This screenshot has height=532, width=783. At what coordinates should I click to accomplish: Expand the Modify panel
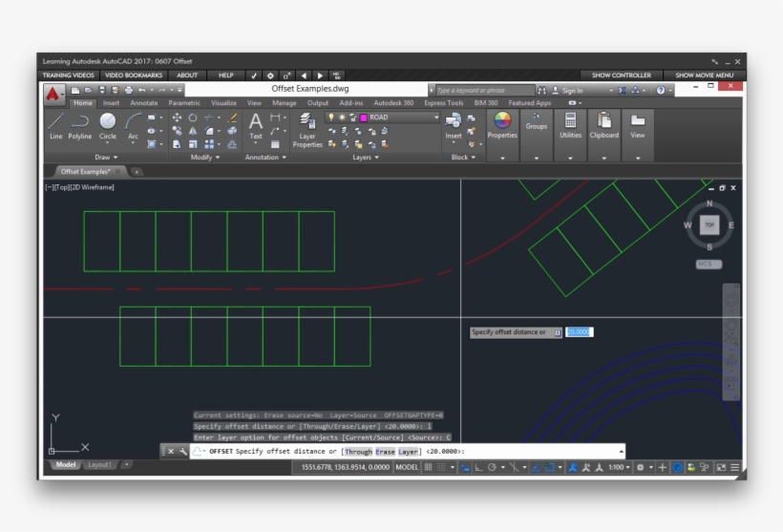tap(204, 158)
